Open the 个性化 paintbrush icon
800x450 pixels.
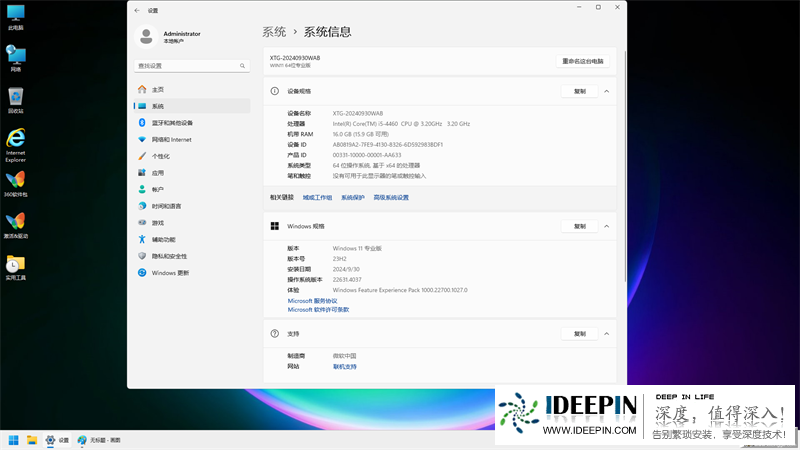tap(142, 156)
